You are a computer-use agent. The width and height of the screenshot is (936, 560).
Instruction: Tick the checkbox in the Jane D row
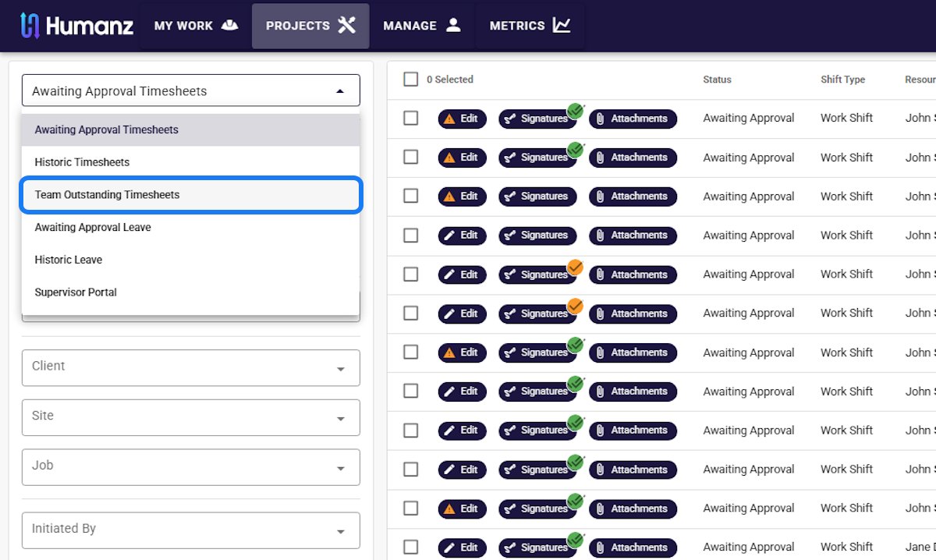pyautogui.click(x=411, y=547)
